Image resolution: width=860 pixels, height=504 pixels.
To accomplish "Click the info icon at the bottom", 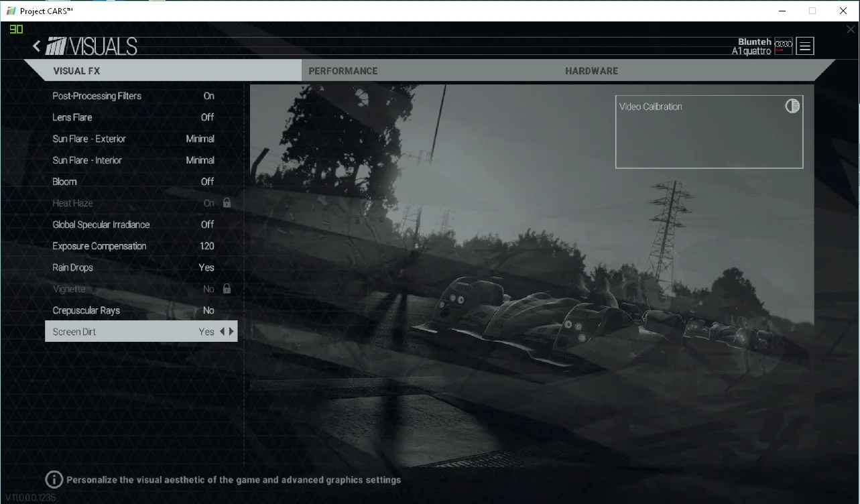I will (x=54, y=479).
